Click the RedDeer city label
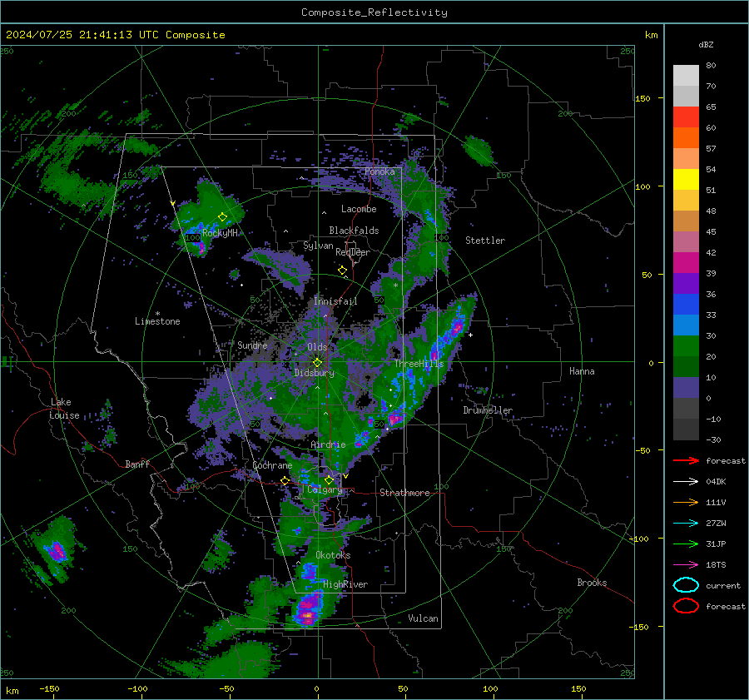Viewport: 749px width, 700px height. [353, 252]
